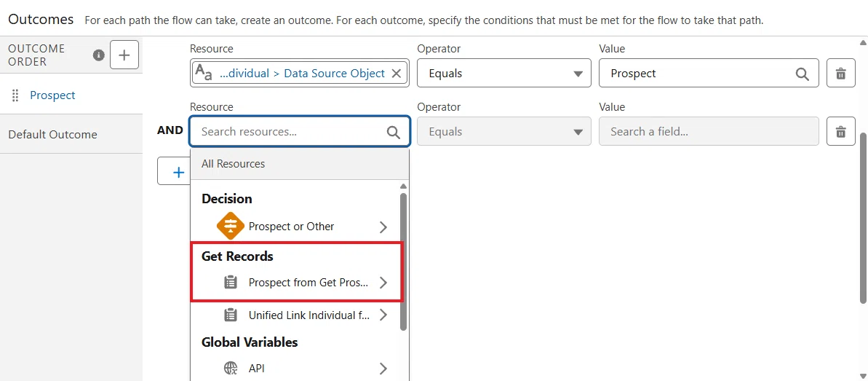The height and width of the screenshot is (381, 868).
Task: Click the resource list scrollbar
Action: [x=404, y=261]
